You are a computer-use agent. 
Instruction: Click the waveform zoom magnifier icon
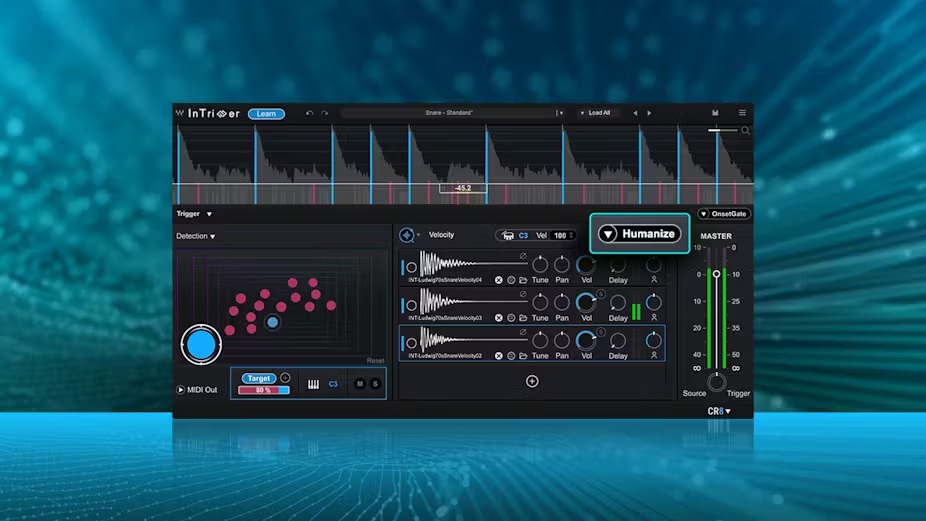pos(745,130)
